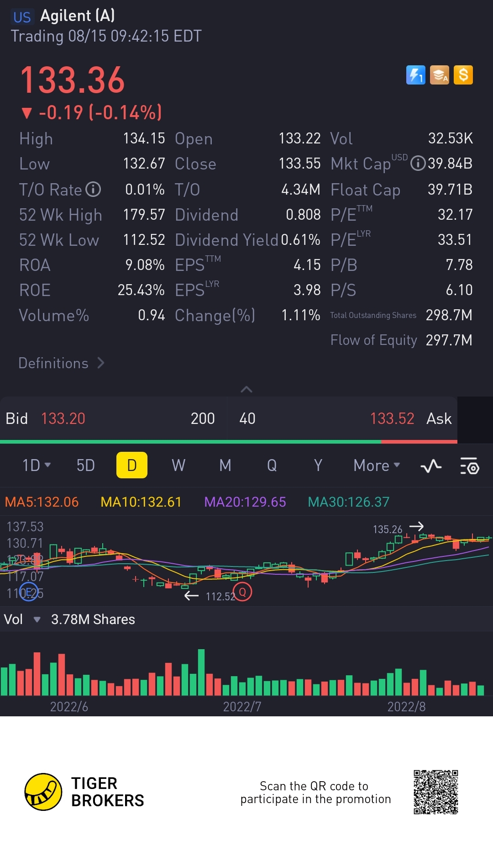This screenshot has width=493, height=868.
Task: Open Vol indicator dropdown arrow
Action: [x=37, y=619]
